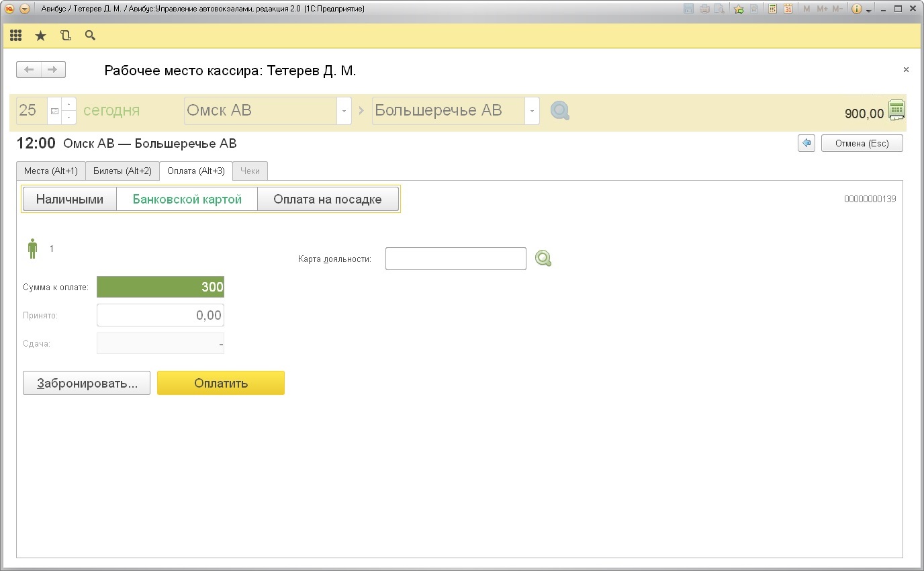Open the calculator in the title bar
The height and width of the screenshot is (571, 924).
click(773, 9)
